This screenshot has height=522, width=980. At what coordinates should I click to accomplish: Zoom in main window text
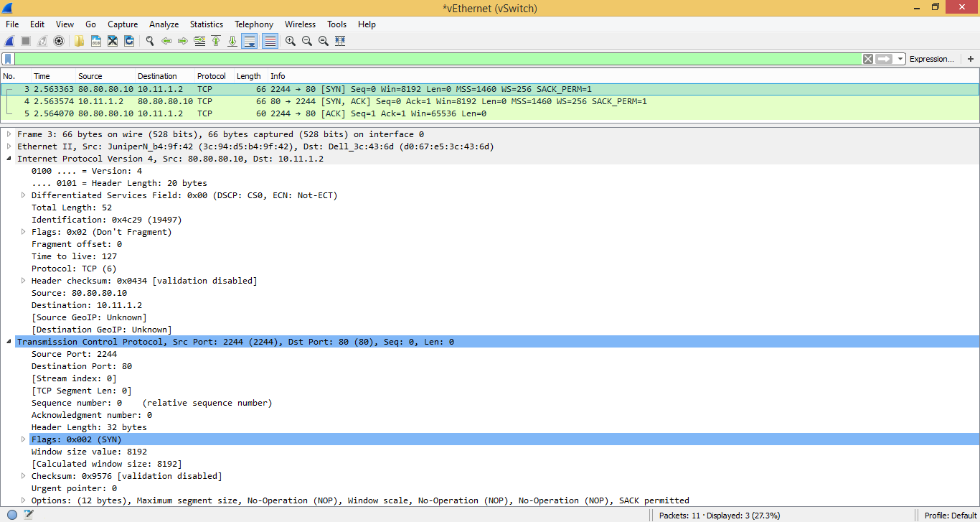(x=291, y=41)
